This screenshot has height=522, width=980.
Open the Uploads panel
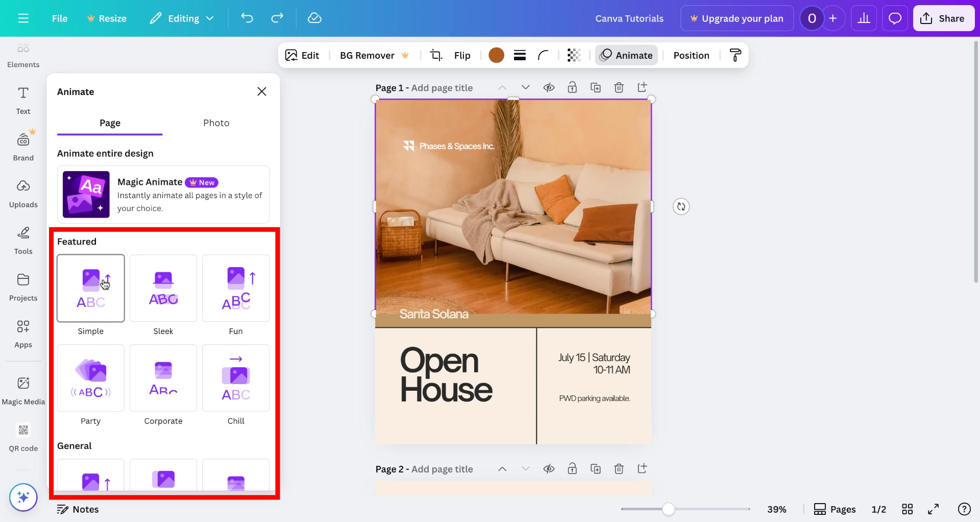(x=23, y=194)
